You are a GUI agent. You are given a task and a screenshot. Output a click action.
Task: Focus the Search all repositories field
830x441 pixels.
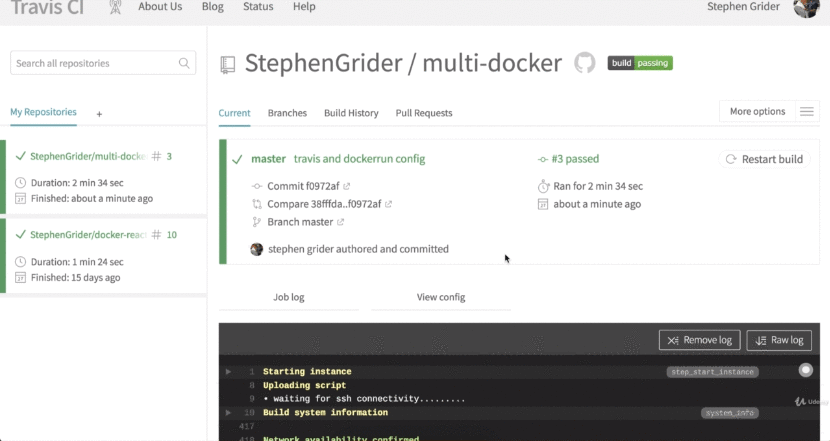(x=103, y=63)
